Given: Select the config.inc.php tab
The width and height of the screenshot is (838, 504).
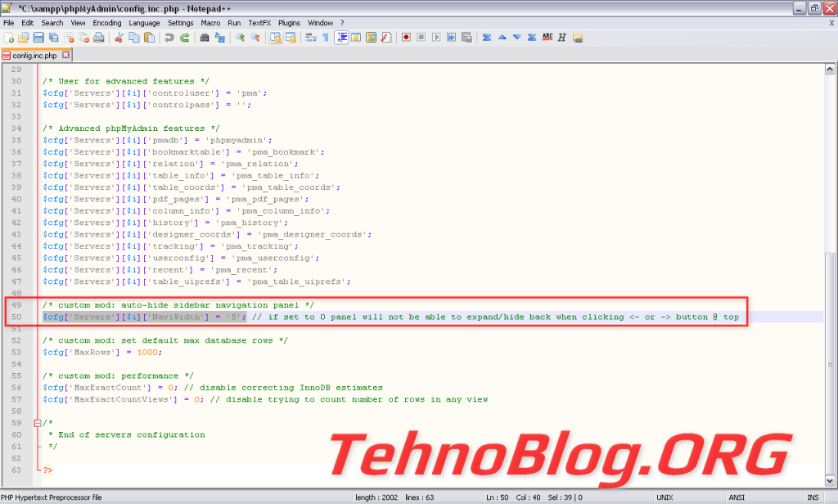Looking at the screenshot, I should pos(34,56).
